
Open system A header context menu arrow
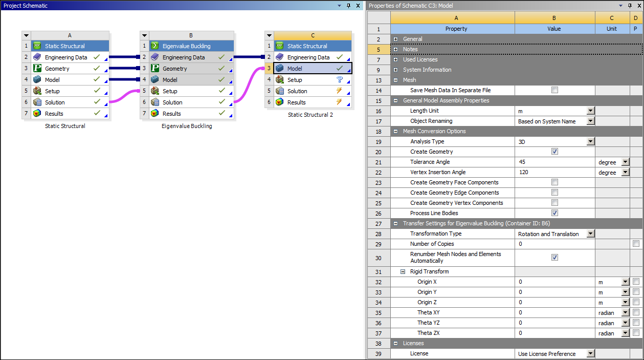click(x=26, y=35)
